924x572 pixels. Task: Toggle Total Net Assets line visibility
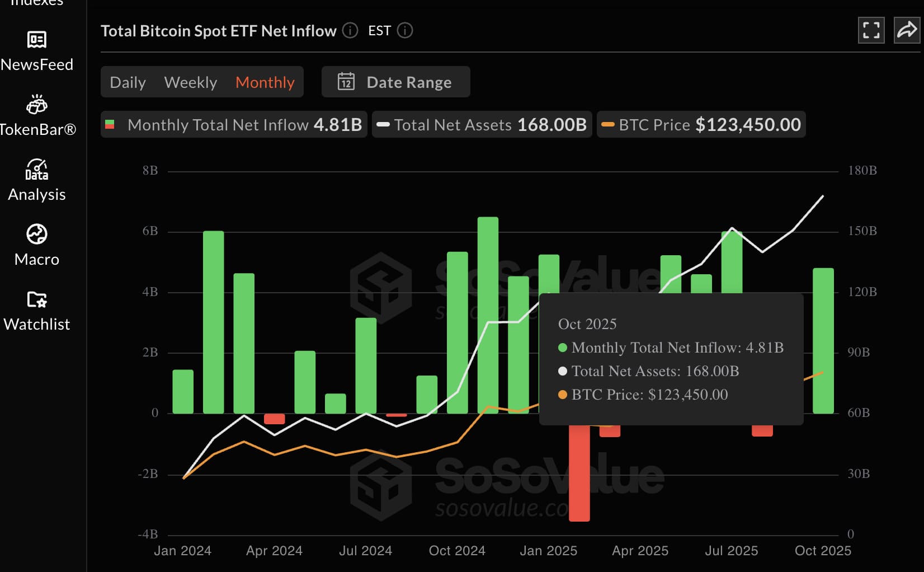482,124
